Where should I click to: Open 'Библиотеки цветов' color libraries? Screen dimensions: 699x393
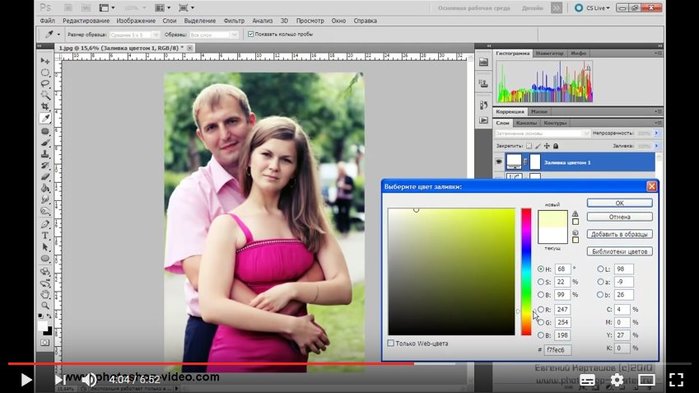click(620, 251)
